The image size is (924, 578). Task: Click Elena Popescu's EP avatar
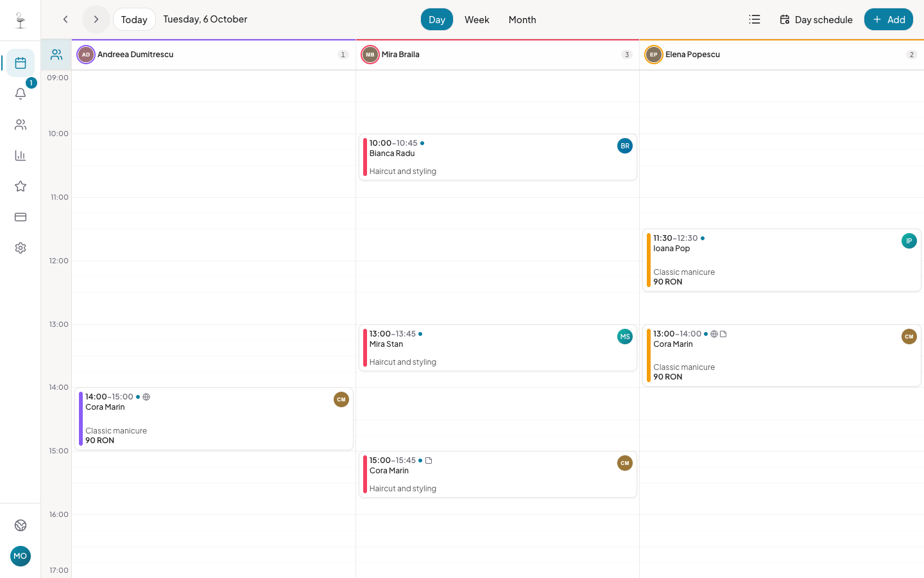(x=654, y=55)
